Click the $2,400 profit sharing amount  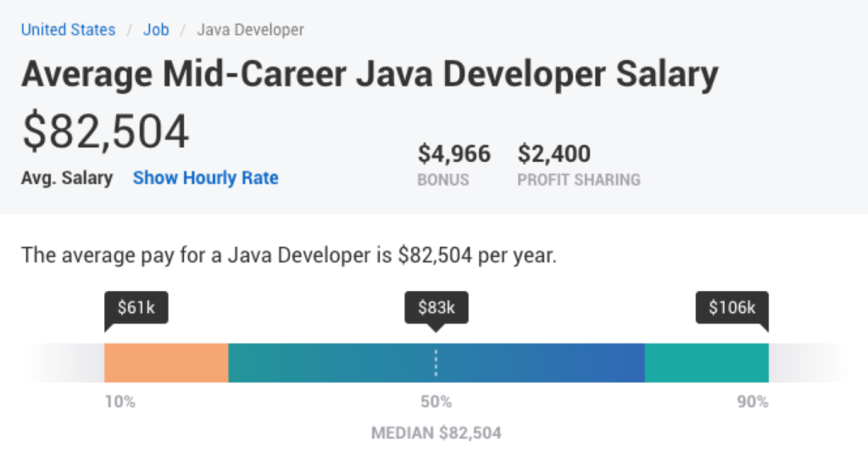554,154
